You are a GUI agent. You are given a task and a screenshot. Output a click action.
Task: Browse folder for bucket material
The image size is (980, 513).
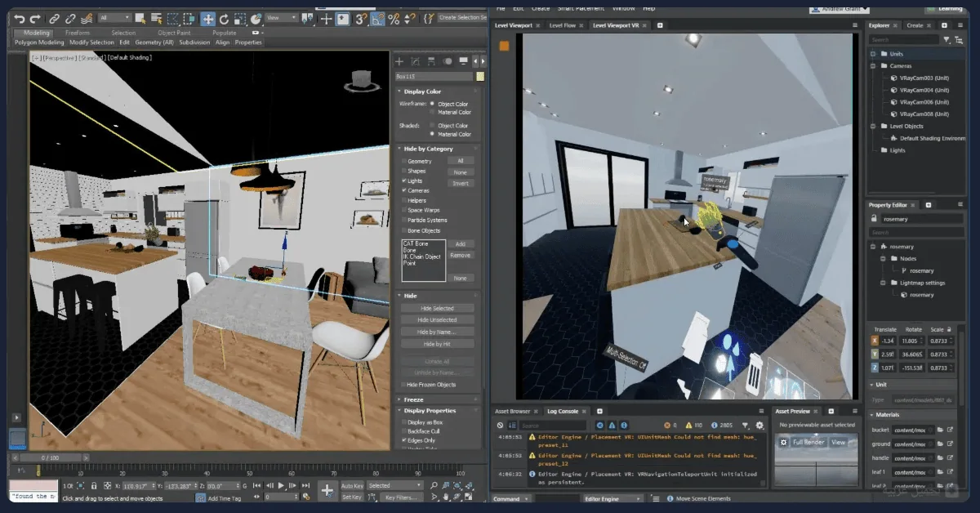(940, 430)
